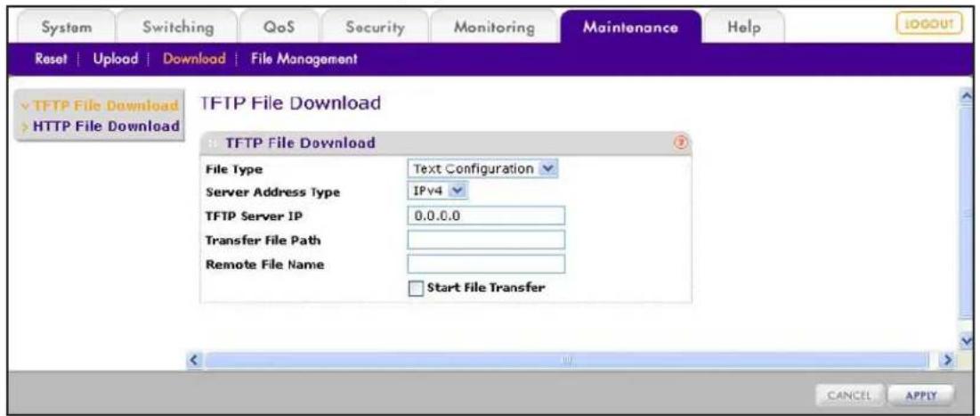Open the System tab

tap(66, 28)
